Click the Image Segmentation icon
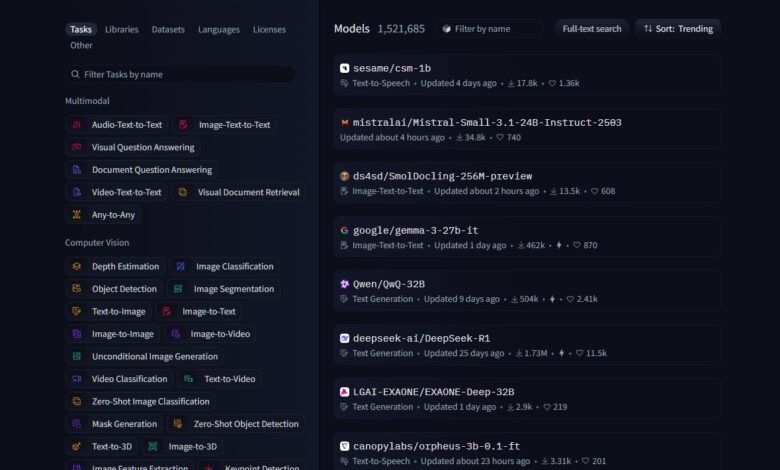Screen dimensions: 780x470 click(x=178, y=289)
